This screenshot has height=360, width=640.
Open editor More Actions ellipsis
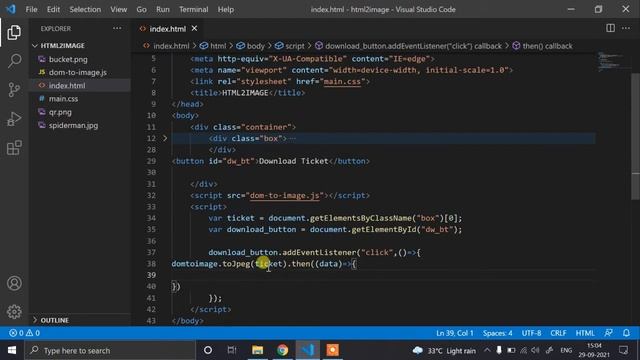click(x=626, y=28)
